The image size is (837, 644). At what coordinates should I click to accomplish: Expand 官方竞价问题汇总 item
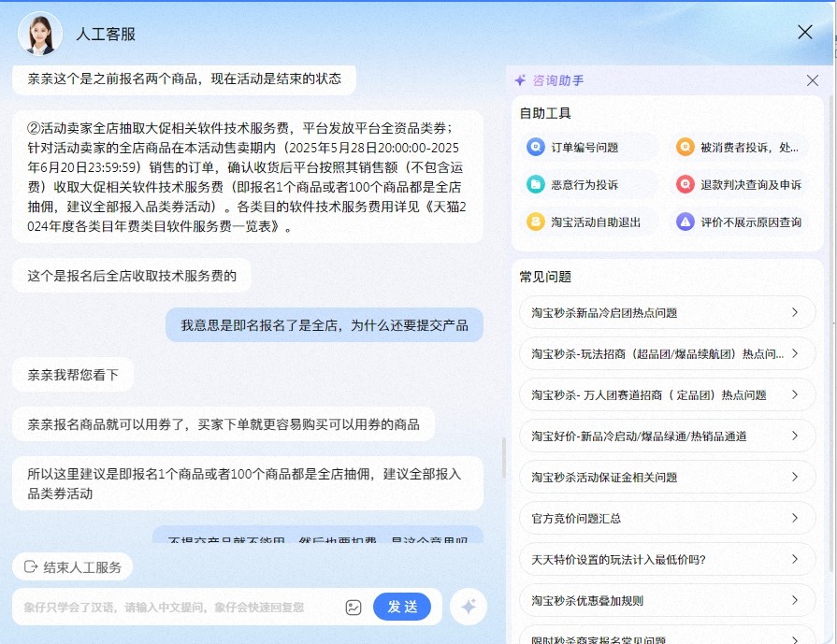click(x=666, y=519)
